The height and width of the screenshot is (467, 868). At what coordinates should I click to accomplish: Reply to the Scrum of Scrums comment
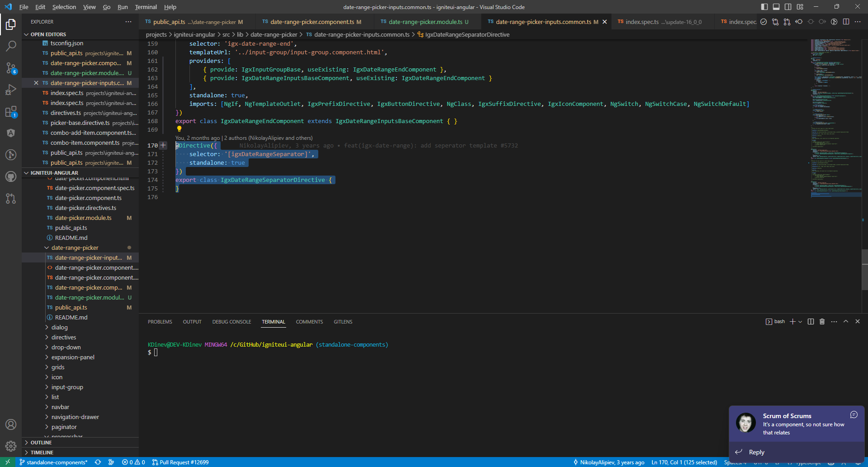coord(757,452)
